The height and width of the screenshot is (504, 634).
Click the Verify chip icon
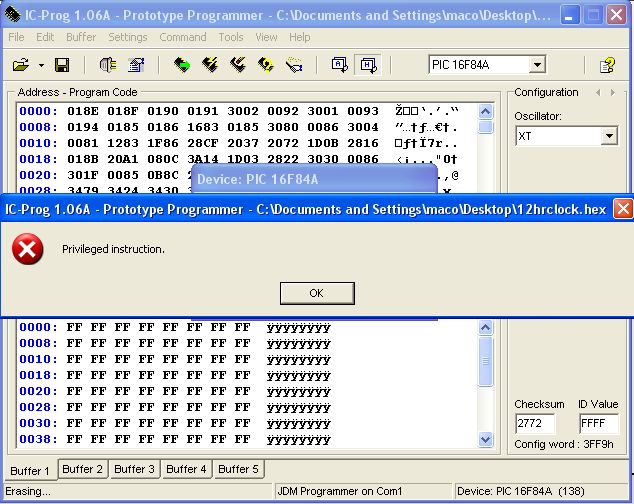coord(266,65)
